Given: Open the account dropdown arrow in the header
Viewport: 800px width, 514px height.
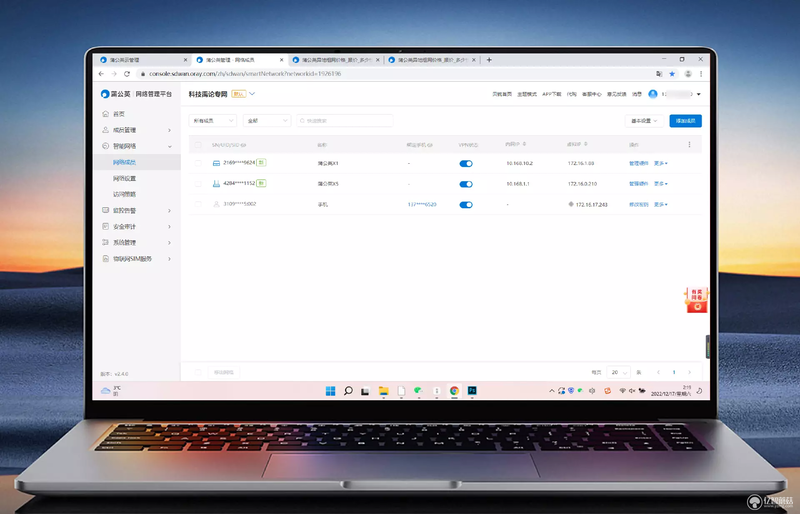Looking at the screenshot, I should pos(698,94).
